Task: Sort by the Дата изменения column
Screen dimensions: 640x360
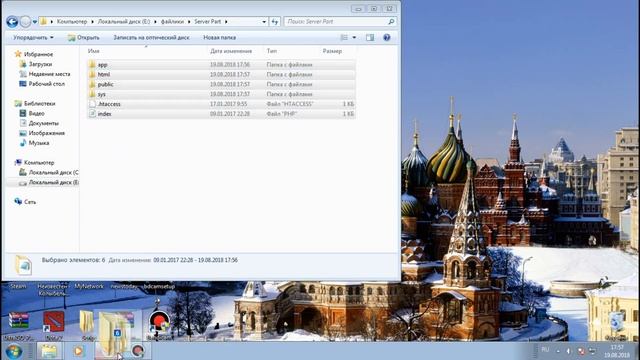Action: point(231,51)
